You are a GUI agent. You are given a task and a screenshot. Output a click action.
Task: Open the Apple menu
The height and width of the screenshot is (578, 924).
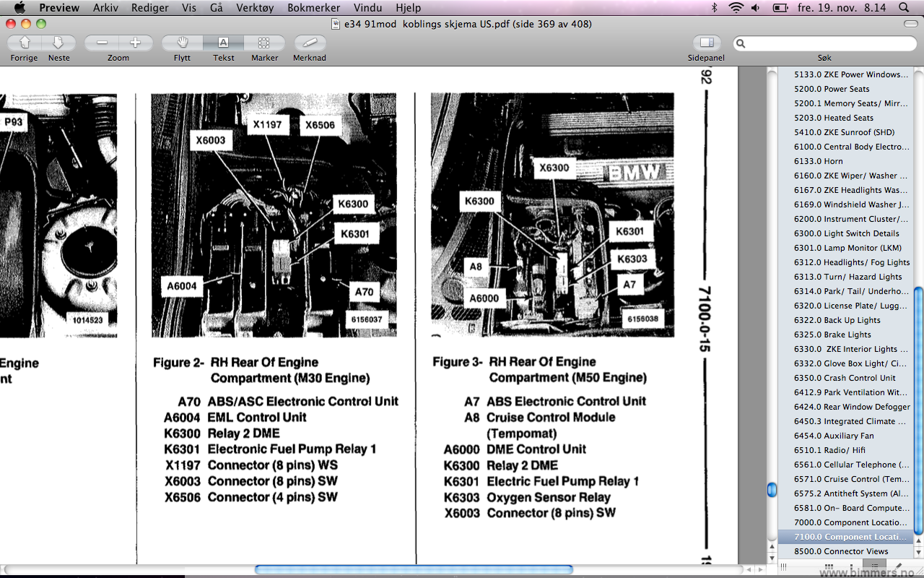19,8
